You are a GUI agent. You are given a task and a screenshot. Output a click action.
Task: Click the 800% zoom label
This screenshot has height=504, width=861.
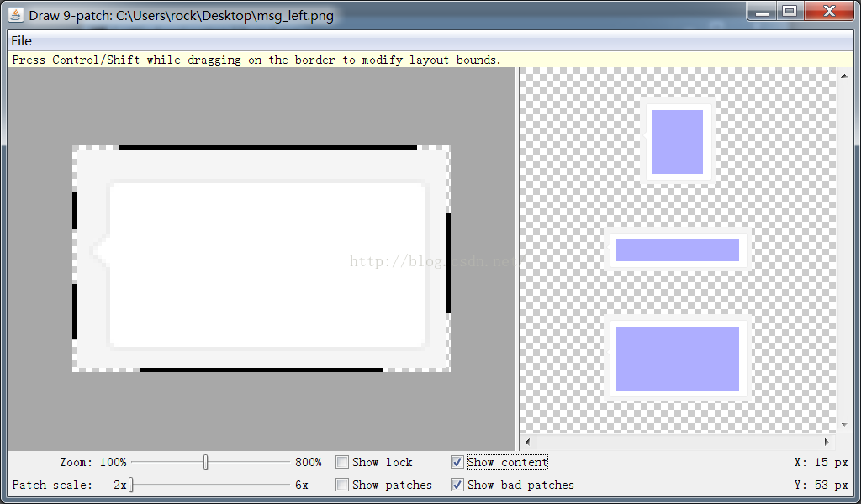(x=308, y=462)
